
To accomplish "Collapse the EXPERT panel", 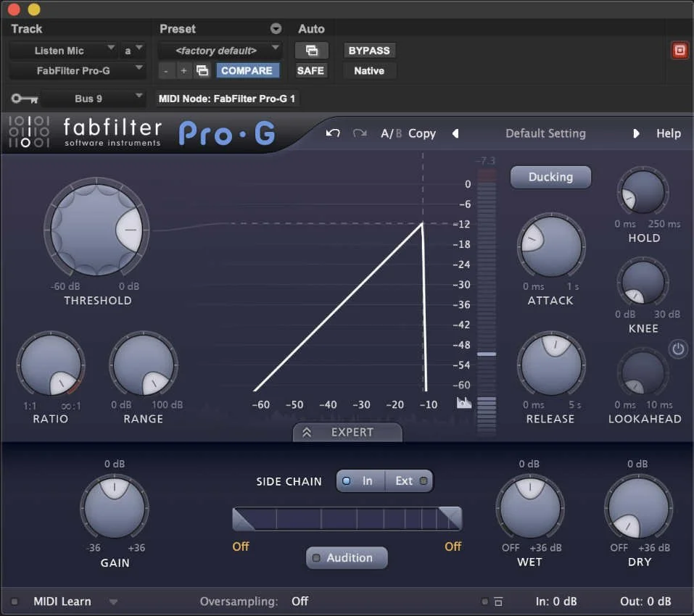I will (x=347, y=432).
